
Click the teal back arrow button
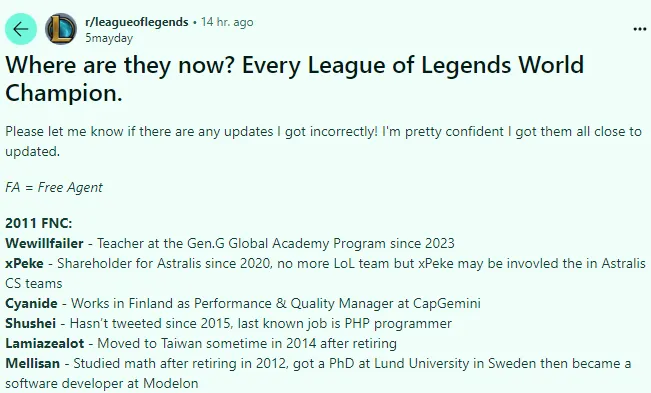pos(21,29)
